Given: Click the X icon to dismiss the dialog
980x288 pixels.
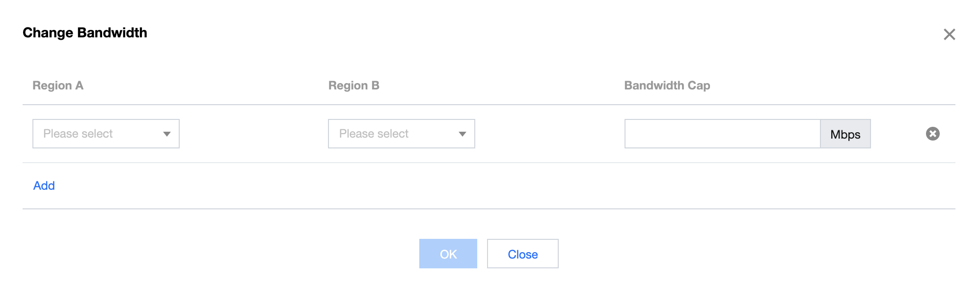Looking at the screenshot, I should tap(950, 34).
